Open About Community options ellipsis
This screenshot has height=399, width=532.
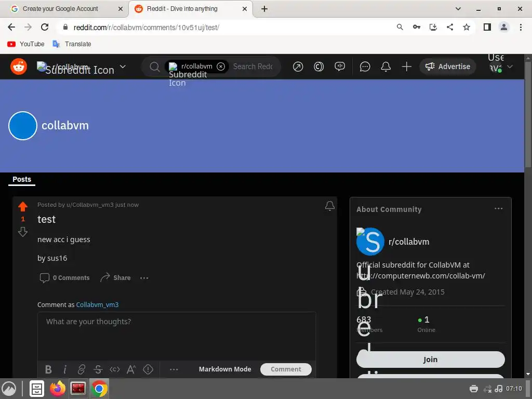pyautogui.click(x=498, y=209)
